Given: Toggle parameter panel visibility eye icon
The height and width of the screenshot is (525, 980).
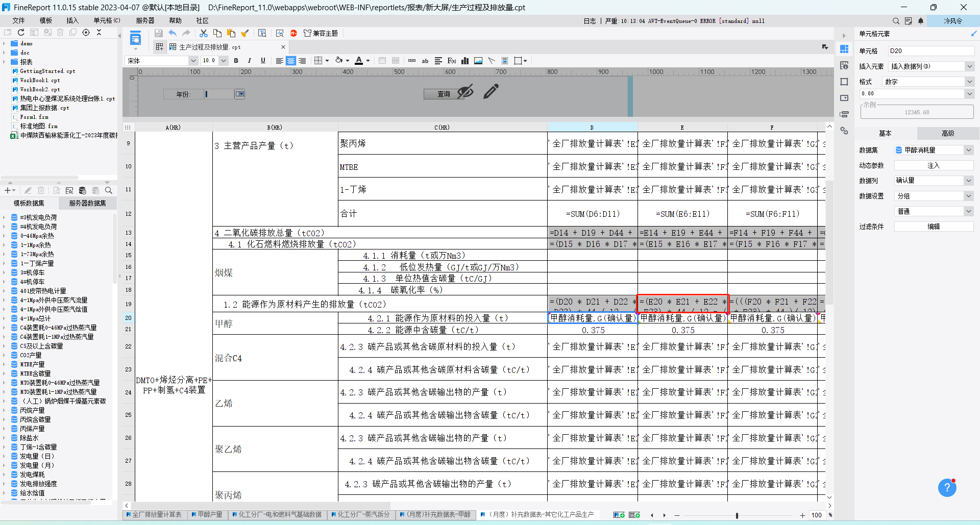Looking at the screenshot, I should coord(465,92).
